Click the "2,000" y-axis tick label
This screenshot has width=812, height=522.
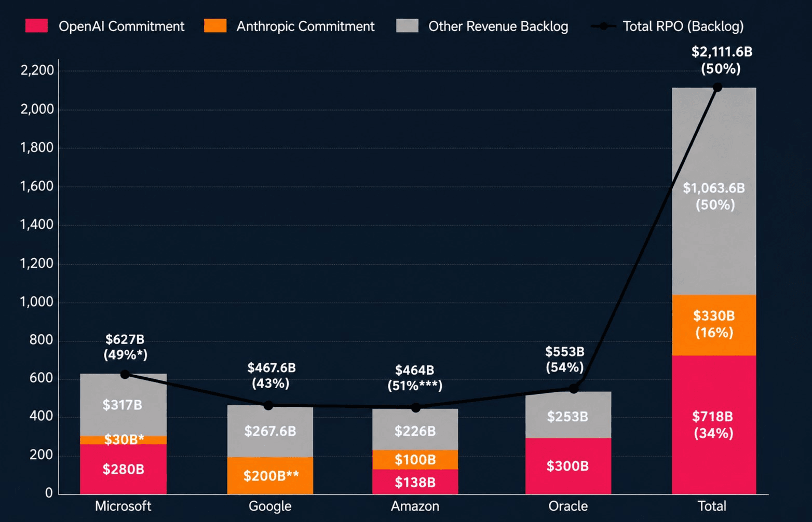pos(37,109)
